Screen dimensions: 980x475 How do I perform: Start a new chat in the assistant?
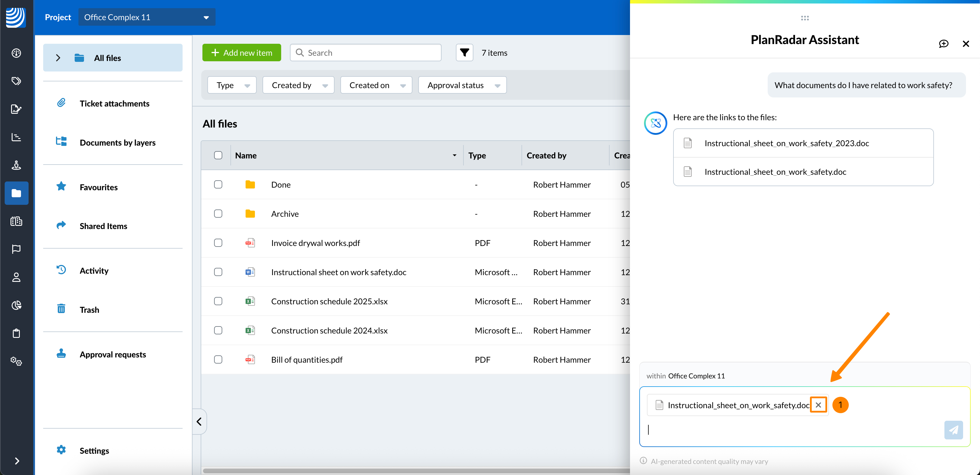pos(944,44)
